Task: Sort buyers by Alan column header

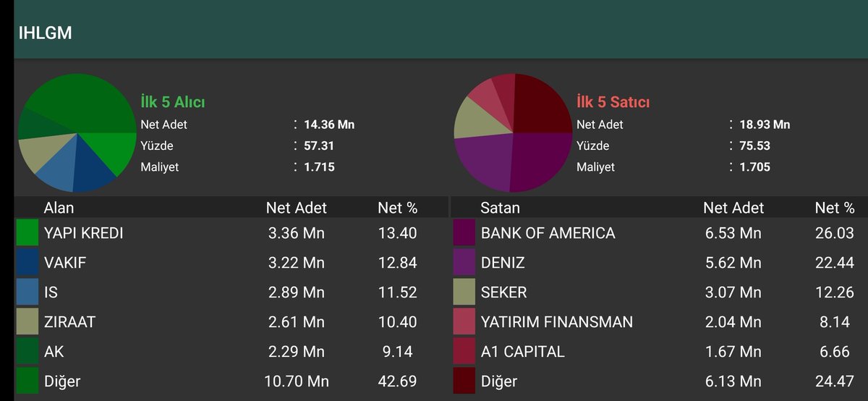Action: click(x=59, y=208)
